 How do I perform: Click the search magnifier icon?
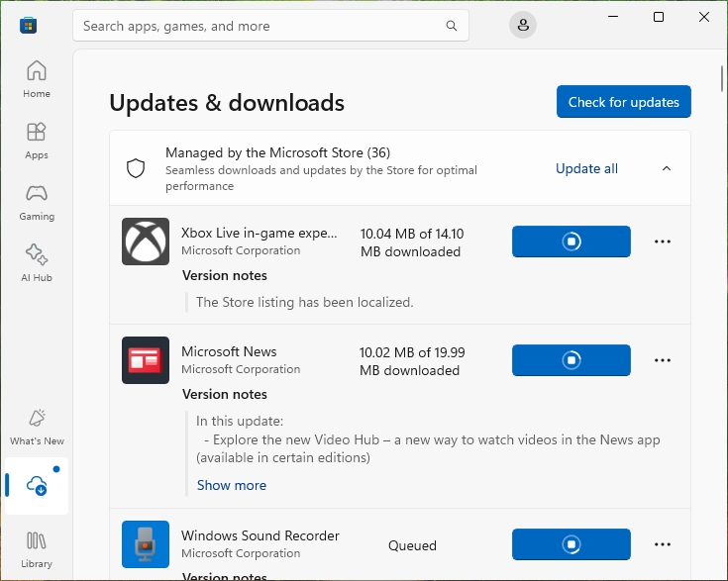tap(452, 26)
